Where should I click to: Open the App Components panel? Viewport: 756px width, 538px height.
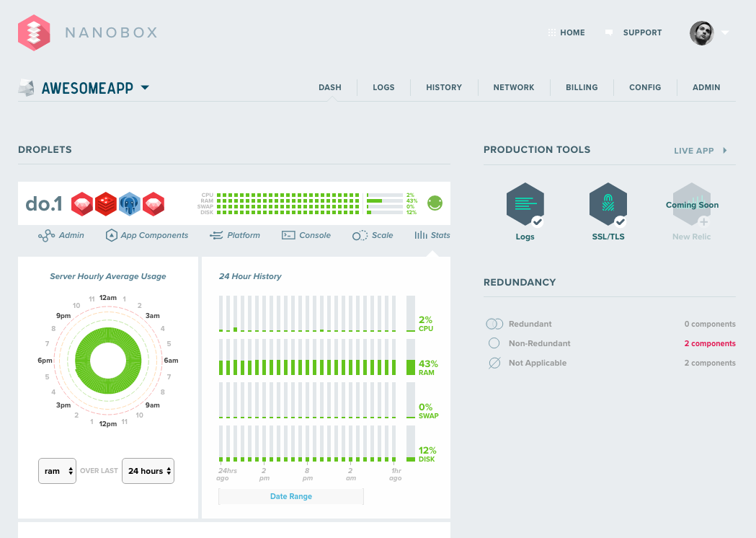[147, 235]
